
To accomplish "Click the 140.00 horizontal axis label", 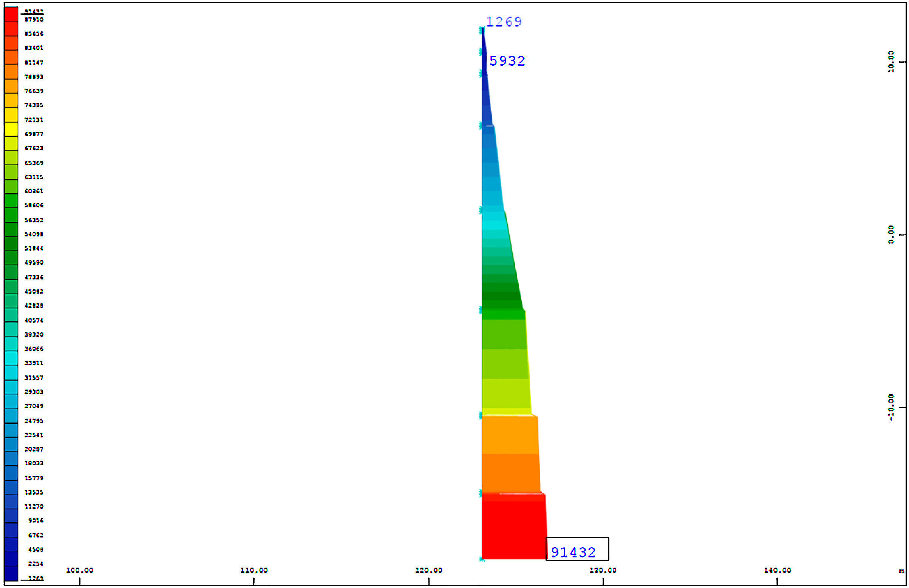I will (x=777, y=570).
